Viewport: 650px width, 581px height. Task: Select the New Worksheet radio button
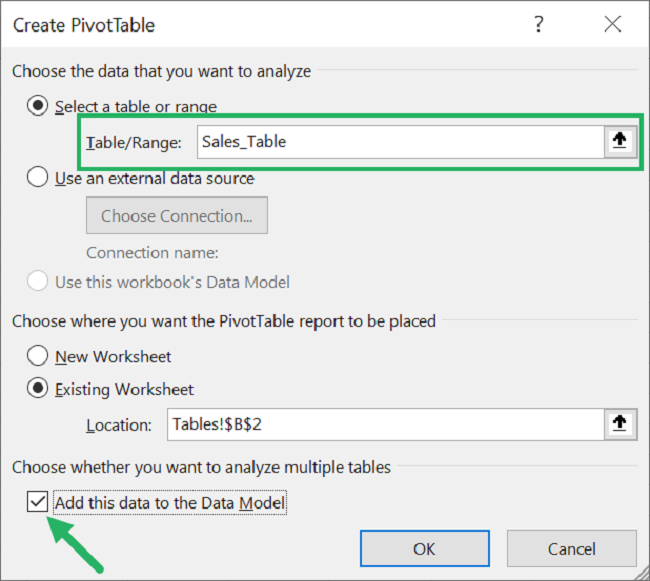38,356
